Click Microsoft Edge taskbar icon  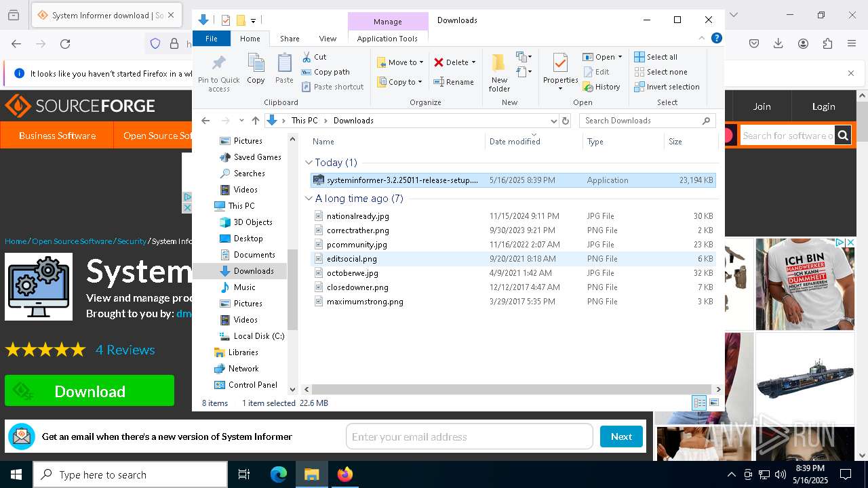click(x=279, y=474)
